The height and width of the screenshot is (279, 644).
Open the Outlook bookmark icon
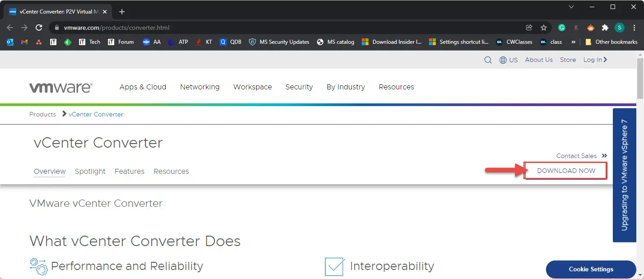pos(10,42)
